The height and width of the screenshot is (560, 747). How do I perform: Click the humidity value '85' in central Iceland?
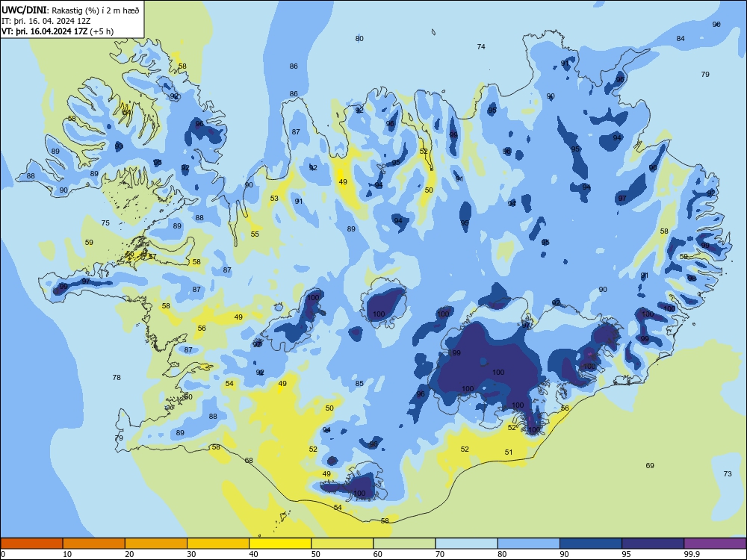point(359,383)
